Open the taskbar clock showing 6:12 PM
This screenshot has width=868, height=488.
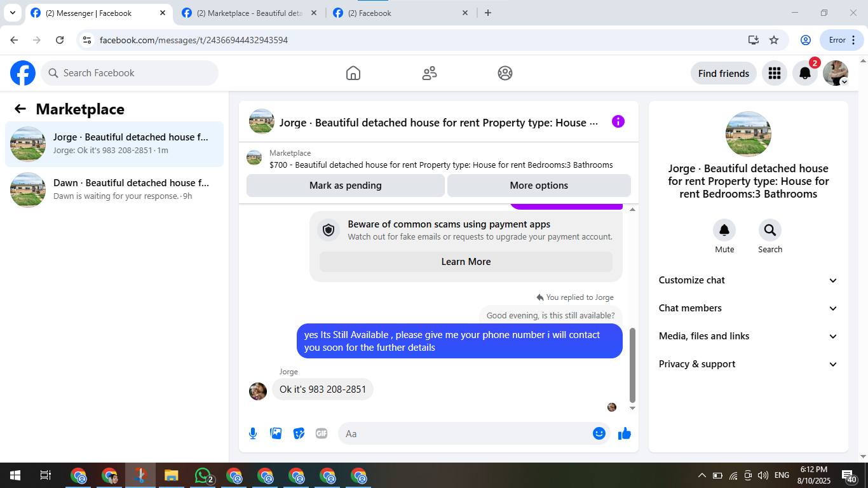pyautogui.click(x=813, y=475)
